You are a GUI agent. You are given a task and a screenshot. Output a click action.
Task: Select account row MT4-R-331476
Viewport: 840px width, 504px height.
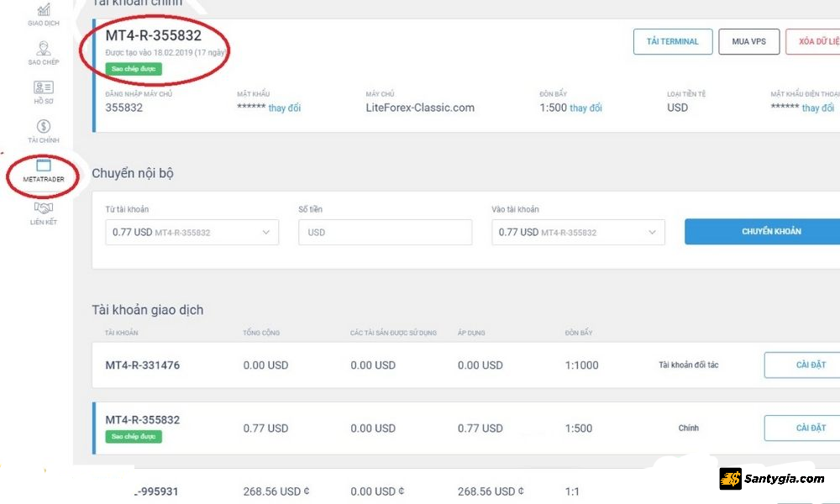pyautogui.click(x=466, y=365)
